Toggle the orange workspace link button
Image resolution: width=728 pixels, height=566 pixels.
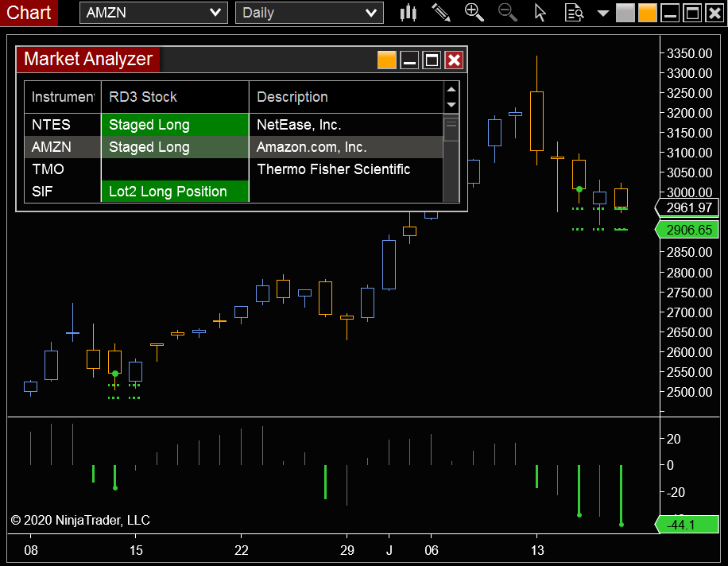(x=647, y=13)
